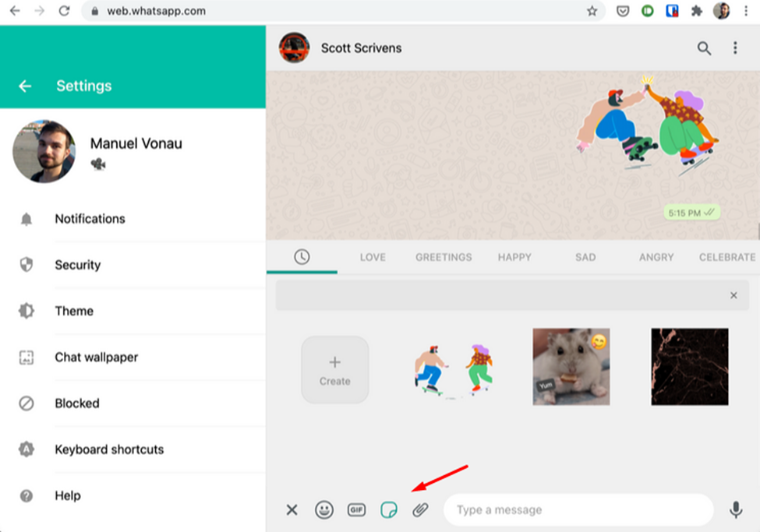Search within the Scott Scrivens chat
760x532 pixels.
(x=704, y=48)
